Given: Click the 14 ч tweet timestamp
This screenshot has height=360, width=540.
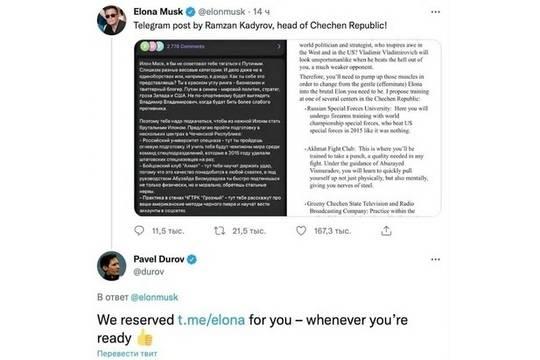Looking at the screenshot, I should tap(261, 12).
